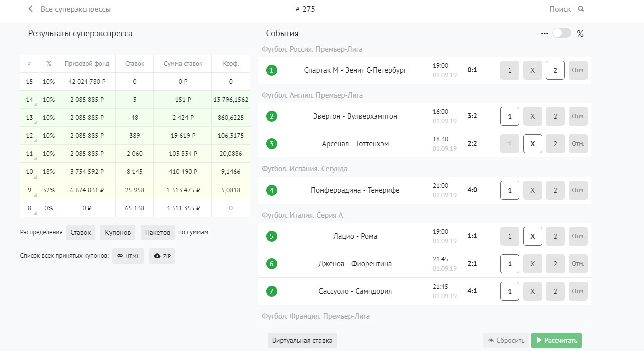Select outcome 2 for Арсенал - Тоттенхэм
644x351 pixels.
555,144
